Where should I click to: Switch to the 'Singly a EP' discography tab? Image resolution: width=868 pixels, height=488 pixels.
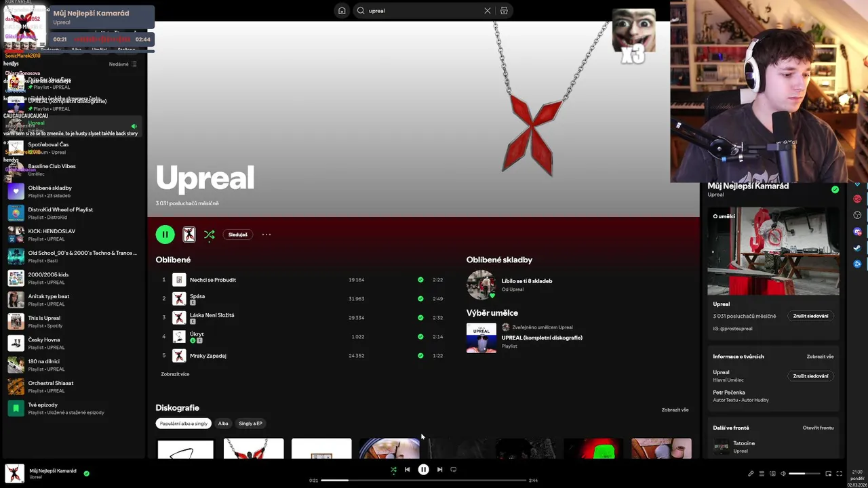(250, 424)
